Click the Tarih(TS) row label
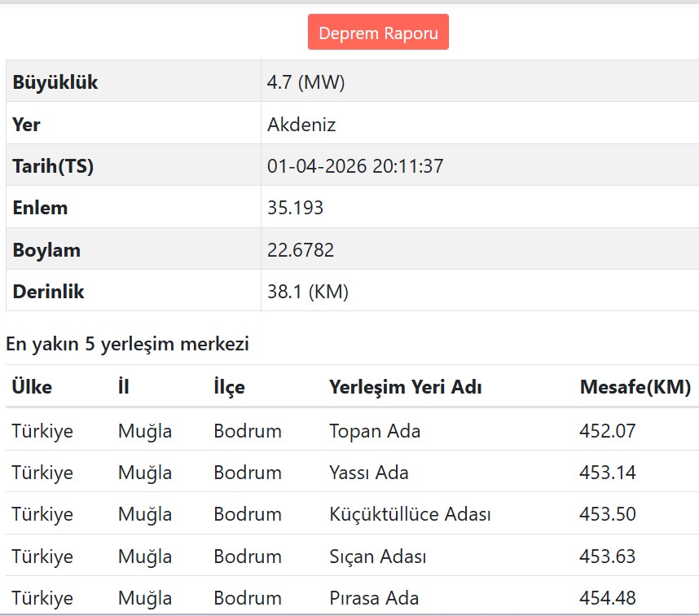699x616 pixels. click(53, 166)
